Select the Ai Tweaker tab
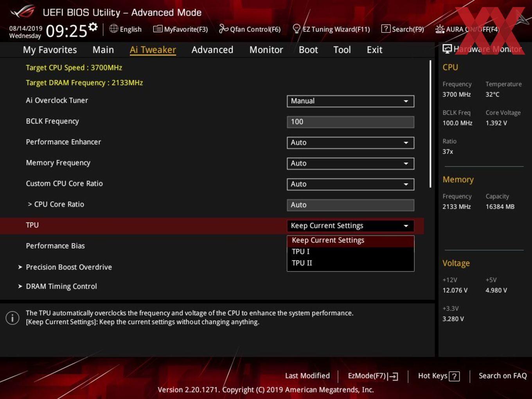Image resolution: width=532 pixels, height=399 pixels. click(x=153, y=50)
